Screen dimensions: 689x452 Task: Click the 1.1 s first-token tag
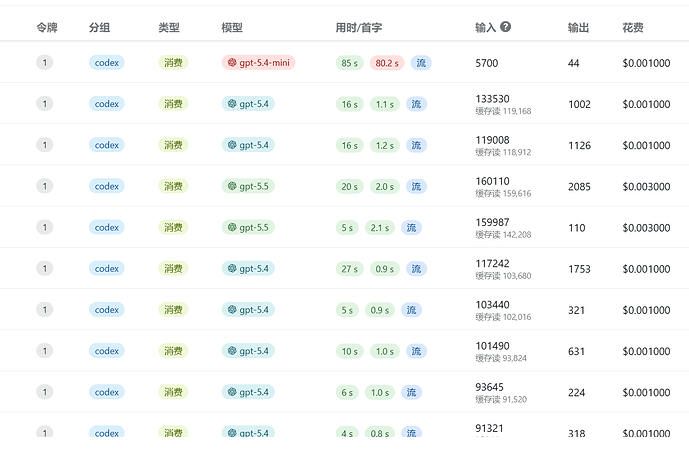[384, 104]
